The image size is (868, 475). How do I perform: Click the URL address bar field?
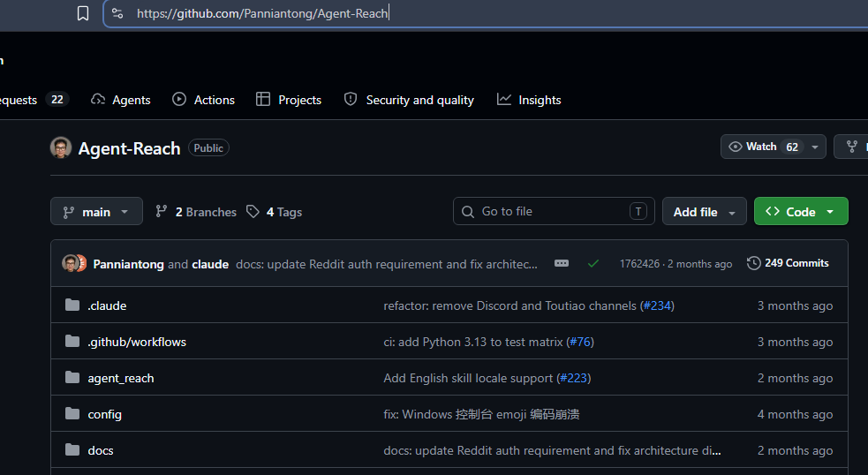tap(486, 13)
